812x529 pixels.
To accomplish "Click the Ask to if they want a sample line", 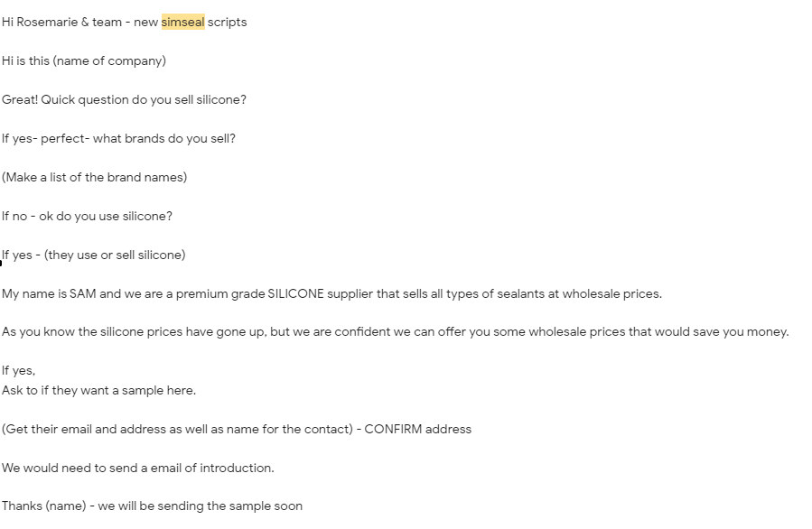I will [99, 390].
